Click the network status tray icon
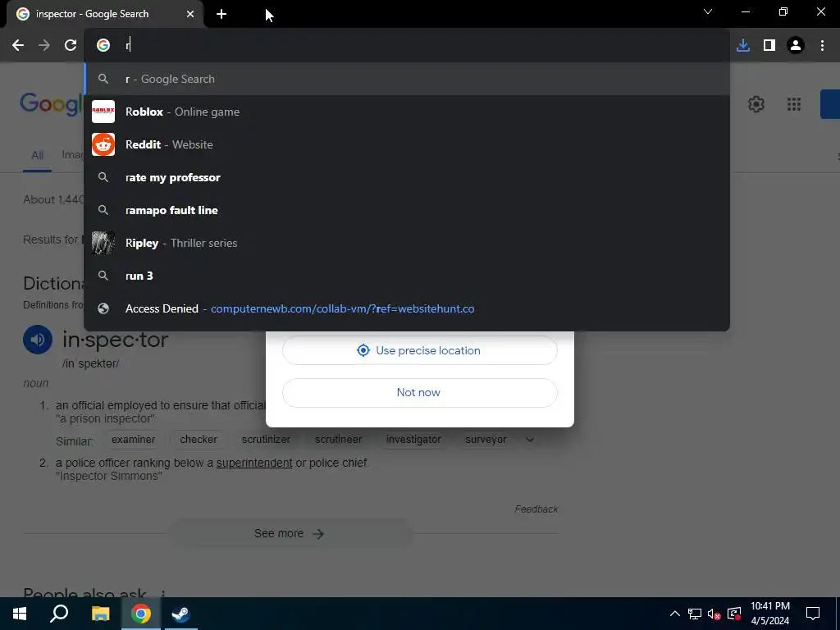The width and height of the screenshot is (840, 630). pos(694,614)
